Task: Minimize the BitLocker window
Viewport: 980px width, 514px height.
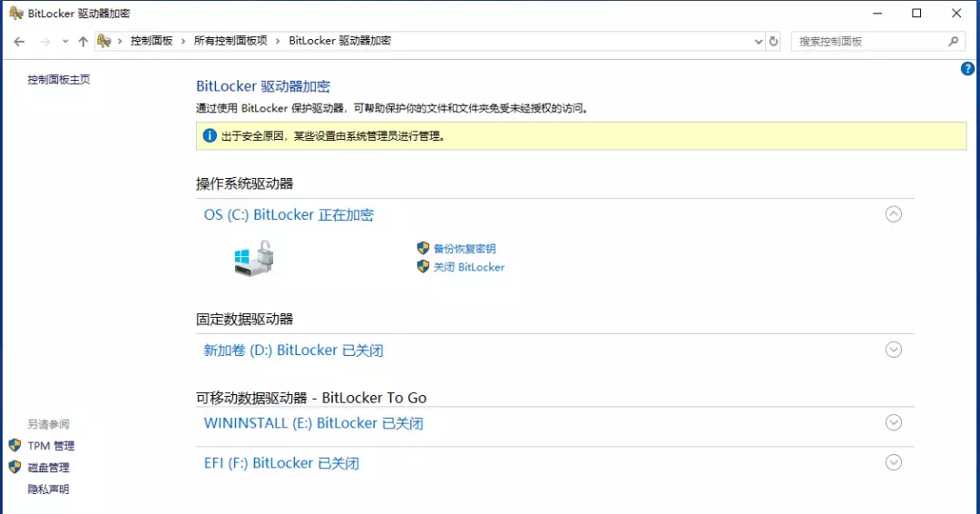Action: point(877,13)
